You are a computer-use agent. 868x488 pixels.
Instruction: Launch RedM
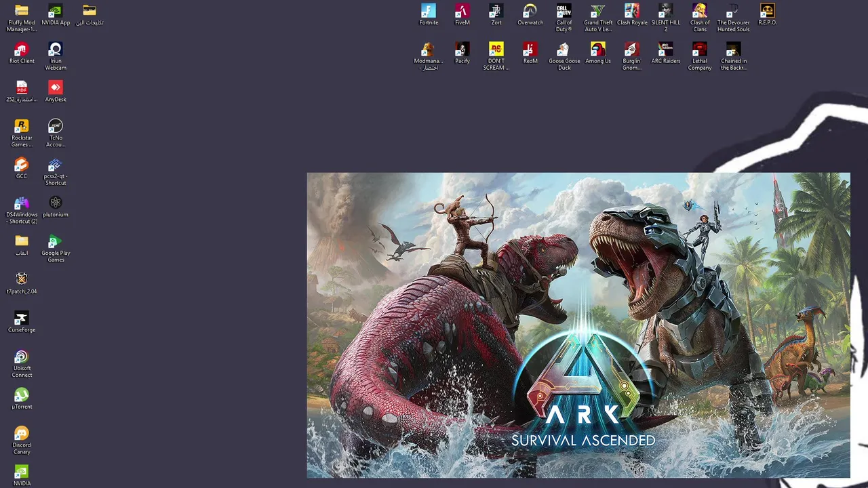tap(530, 49)
